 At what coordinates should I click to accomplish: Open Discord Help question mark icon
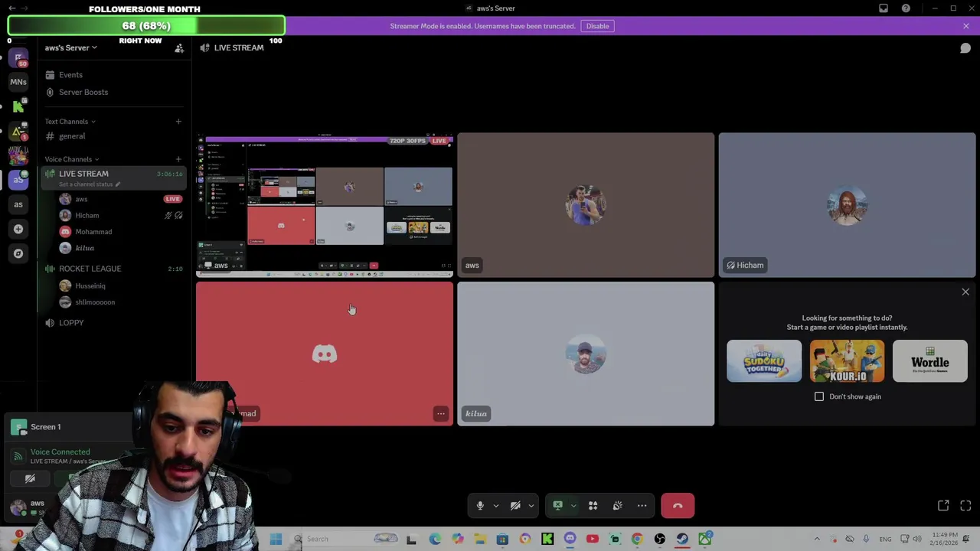[906, 8]
